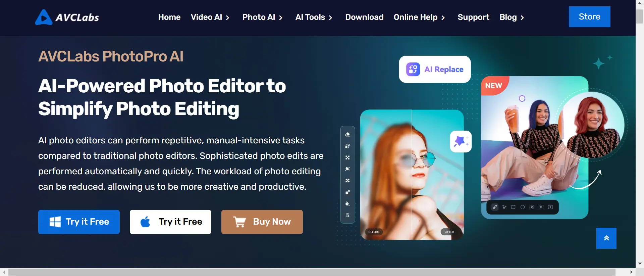Expand the Video AI menu chevron
This screenshot has width=644, height=276.
[x=228, y=17]
